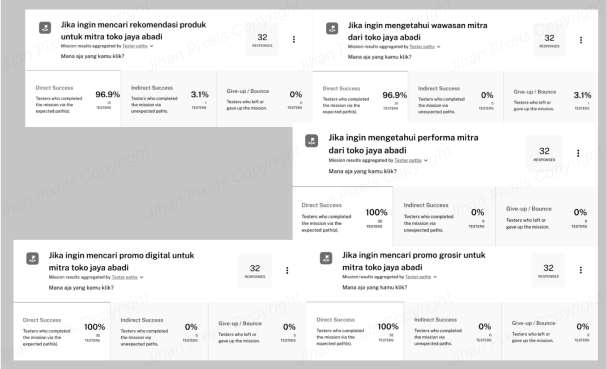
Task: Expand Tester paths dropdown in promo grosir card
Action: pos(435,277)
